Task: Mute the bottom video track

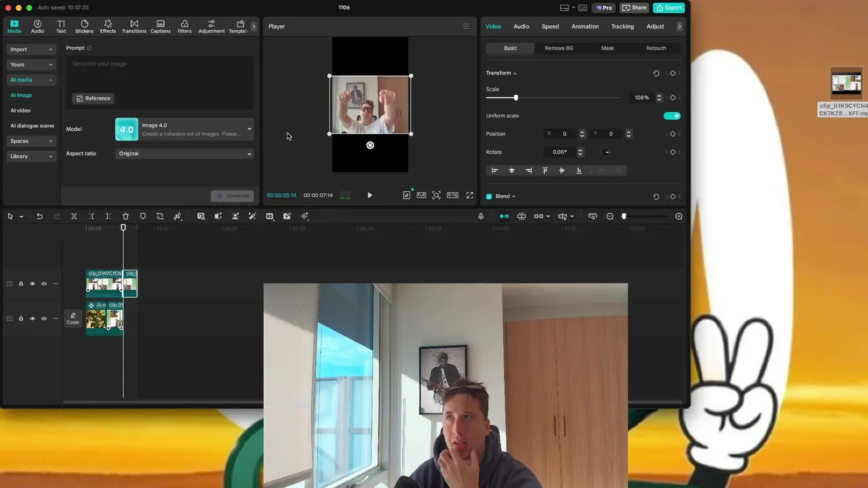Action: 44,319
